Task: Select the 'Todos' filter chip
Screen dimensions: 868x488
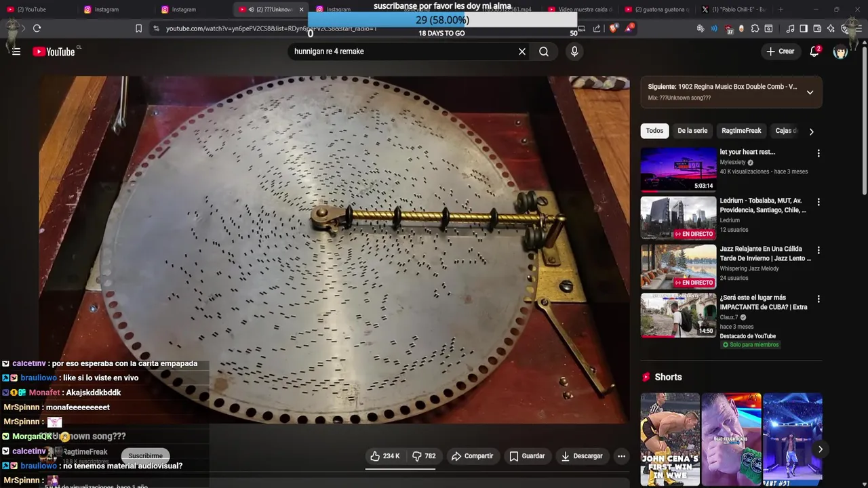Action: [x=654, y=131]
